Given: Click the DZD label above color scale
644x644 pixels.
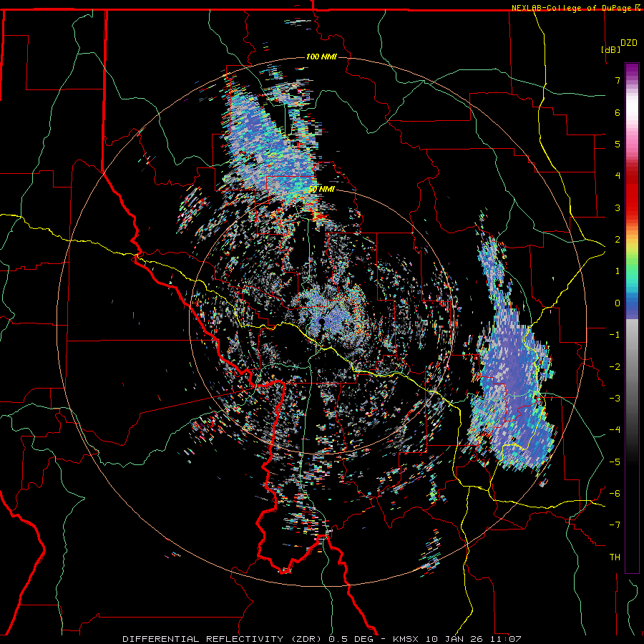Looking at the screenshot, I should pyautogui.click(x=629, y=43).
